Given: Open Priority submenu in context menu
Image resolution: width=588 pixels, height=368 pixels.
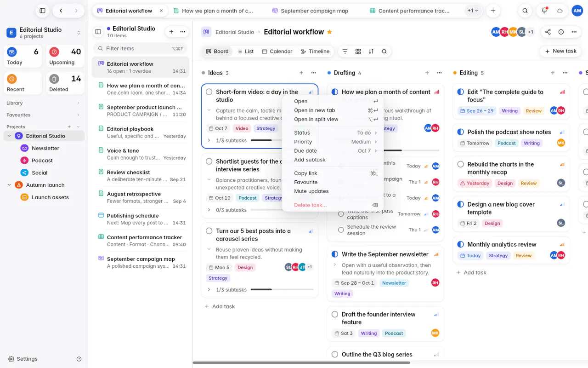Looking at the screenshot, I should click(x=333, y=142).
